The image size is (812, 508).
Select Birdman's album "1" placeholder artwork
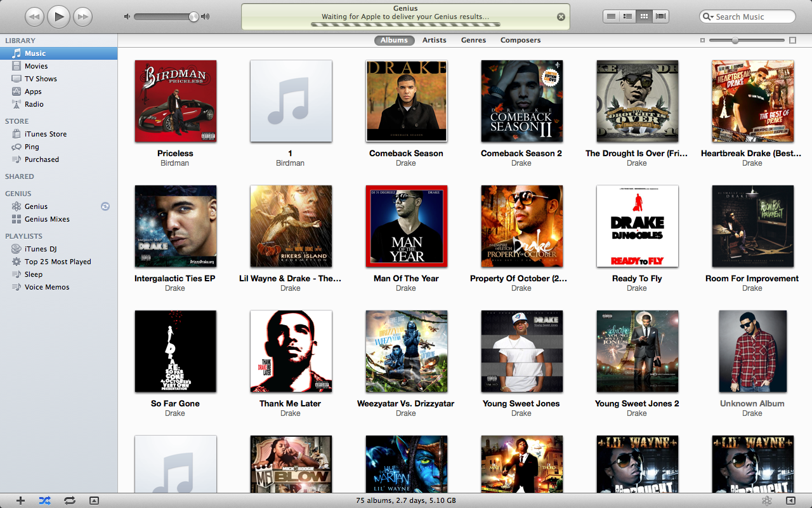click(x=291, y=101)
